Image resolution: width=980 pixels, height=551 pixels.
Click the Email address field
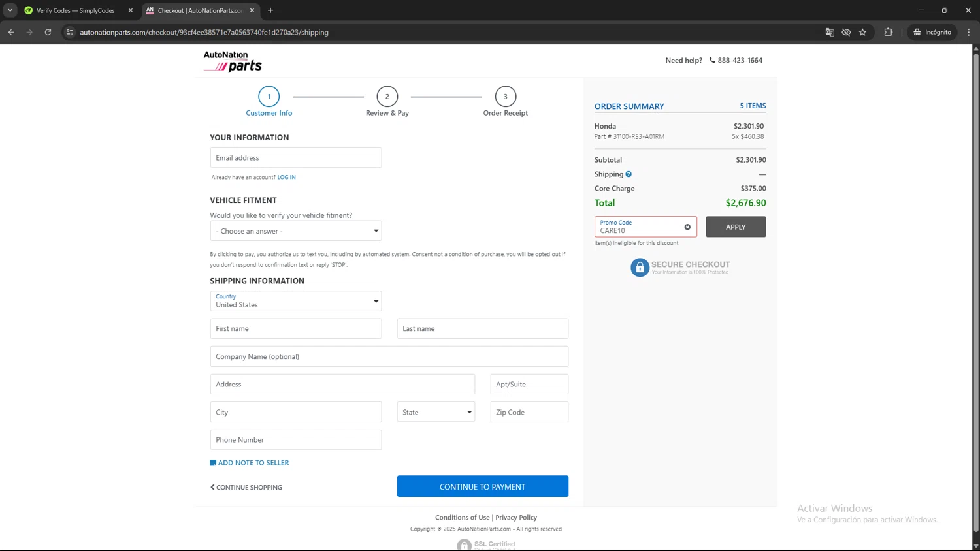tap(296, 157)
